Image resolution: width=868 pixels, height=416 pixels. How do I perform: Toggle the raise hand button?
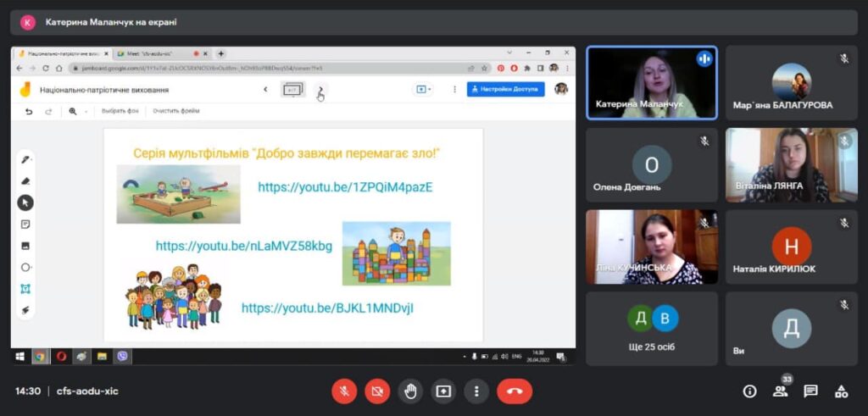click(x=410, y=391)
